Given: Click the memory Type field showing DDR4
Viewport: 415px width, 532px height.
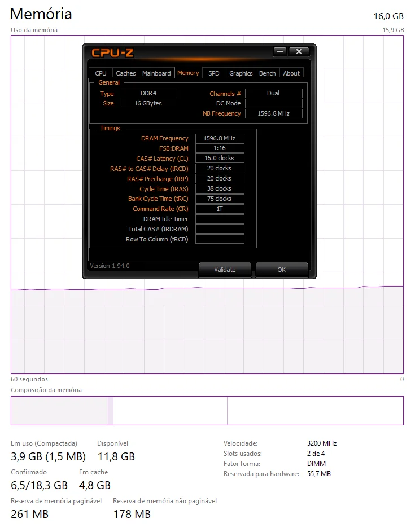Looking at the screenshot, I should (x=148, y=93).
